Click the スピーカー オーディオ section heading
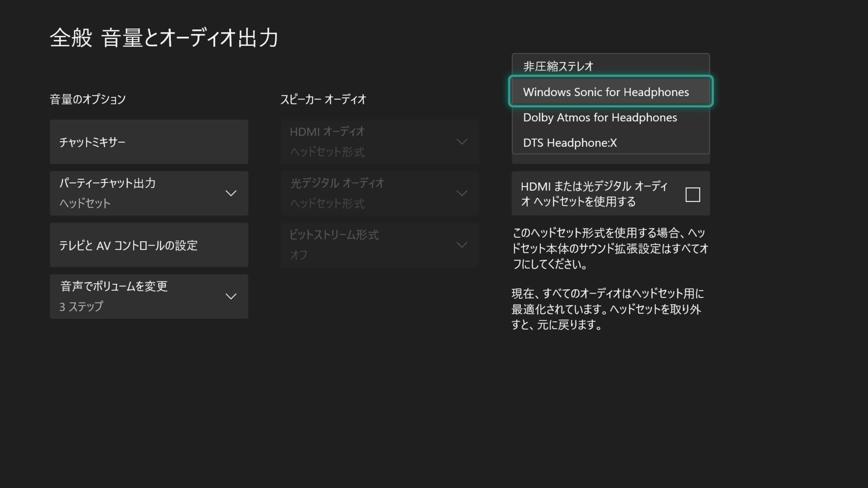Screen dimensions: 868x488 click(323, 99)
